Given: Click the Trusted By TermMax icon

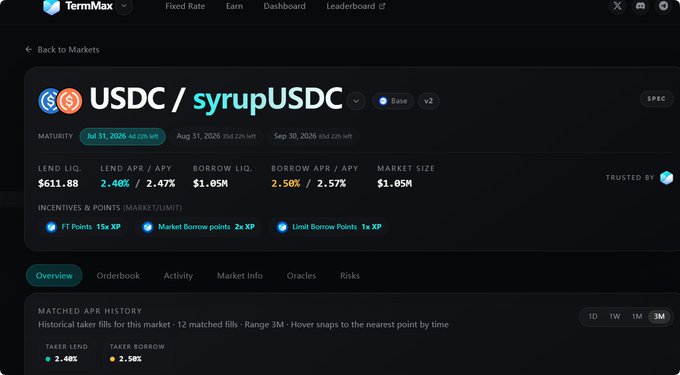Looking at the screenshot, I should 666,178.
